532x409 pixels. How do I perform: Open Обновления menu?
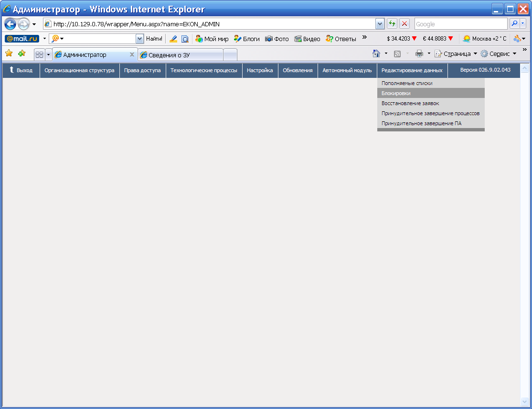[x=298, y=70]
